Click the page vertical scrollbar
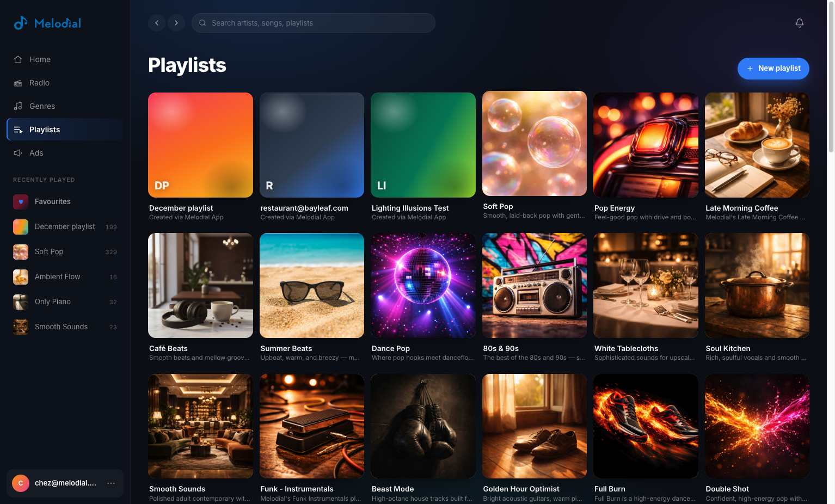The height and width of the screenshot is (504, 835). 831,76
